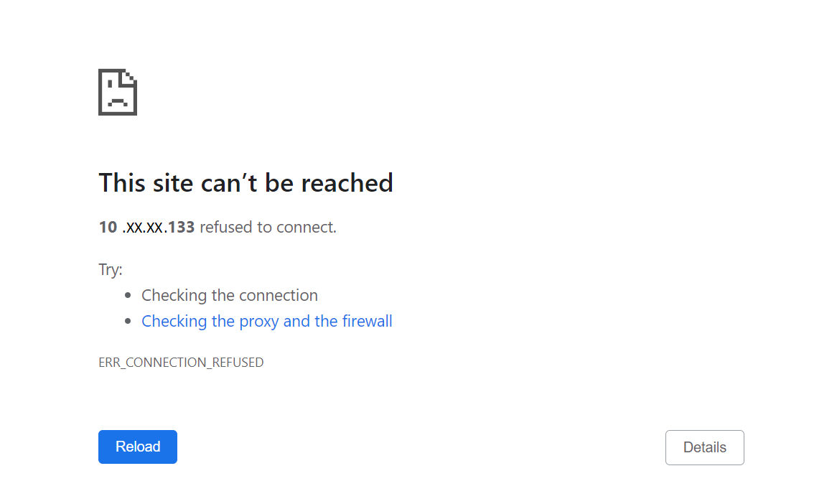Screen dimensions: 837x504
Task: Click the word "reached" in the heading
Action: [x=347, y=183]
